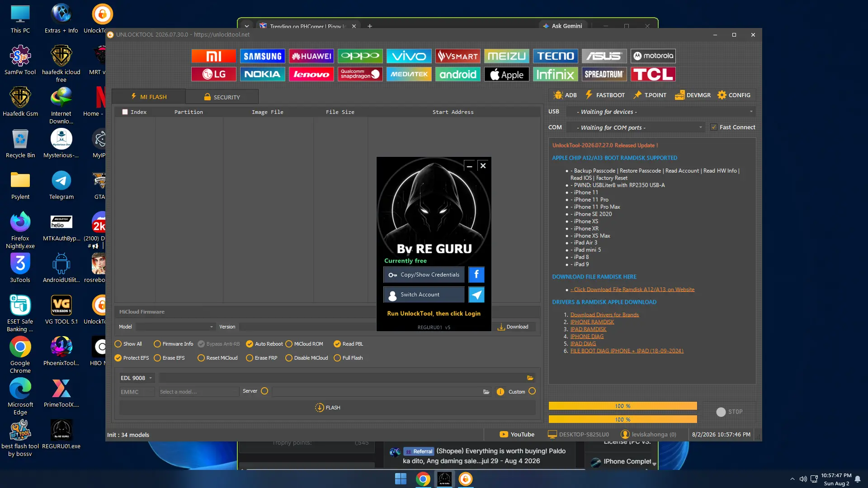Viewport: 868px width, 488px height.
Task: Open the Select a model dropdown
Action: coord(198,392)
